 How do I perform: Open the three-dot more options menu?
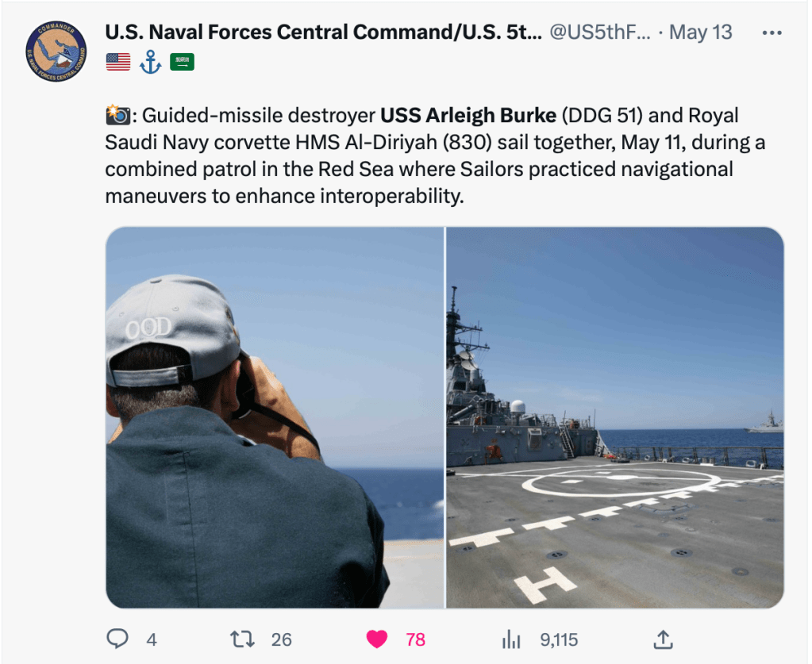click(x=772, y=33)
